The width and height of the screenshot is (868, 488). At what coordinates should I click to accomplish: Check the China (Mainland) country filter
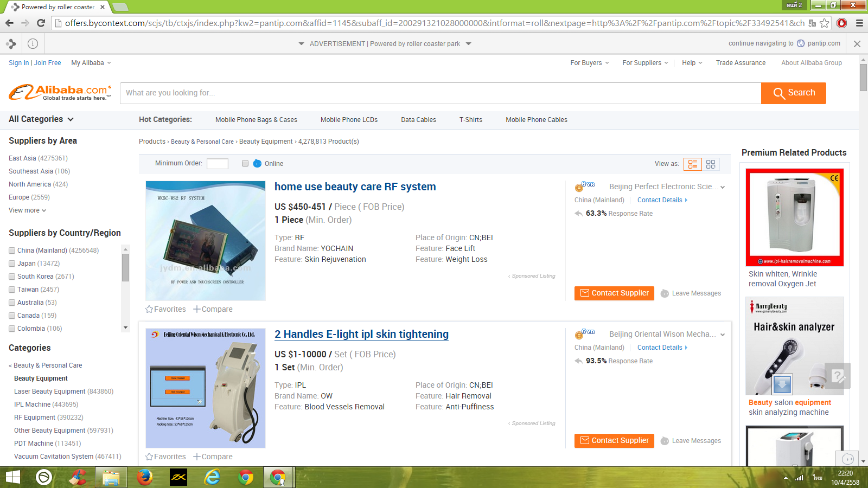[x=12, y=251]
